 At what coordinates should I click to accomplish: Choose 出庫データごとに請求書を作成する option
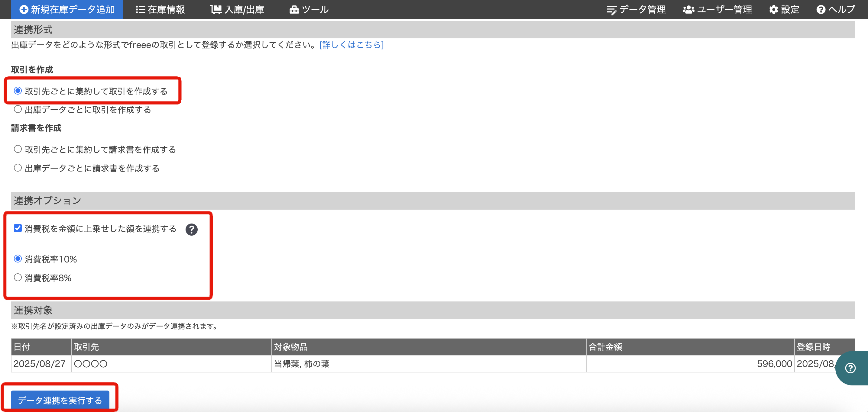(x=18, y=167)
